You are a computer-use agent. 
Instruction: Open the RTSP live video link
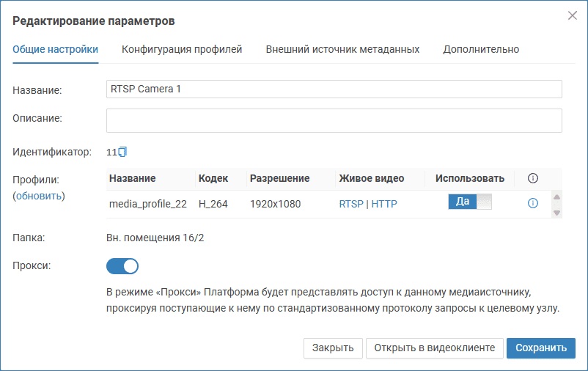pos(350,204)
